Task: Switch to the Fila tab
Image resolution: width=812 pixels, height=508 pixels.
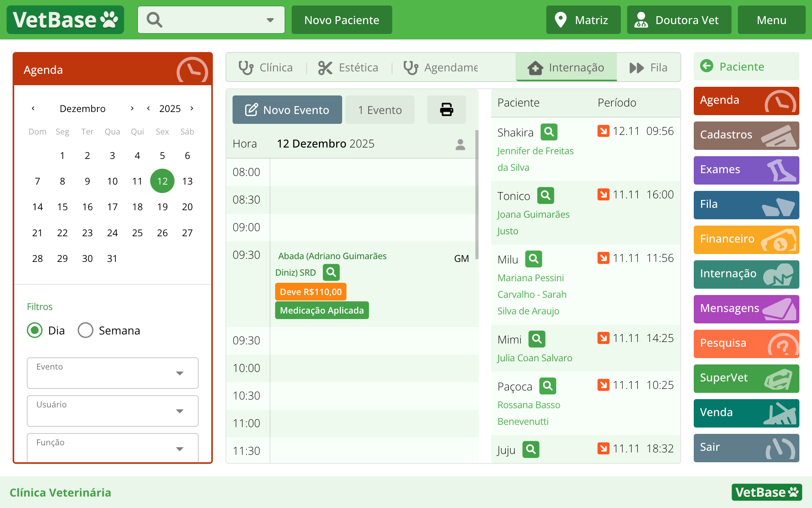Action: coord(648,67)
